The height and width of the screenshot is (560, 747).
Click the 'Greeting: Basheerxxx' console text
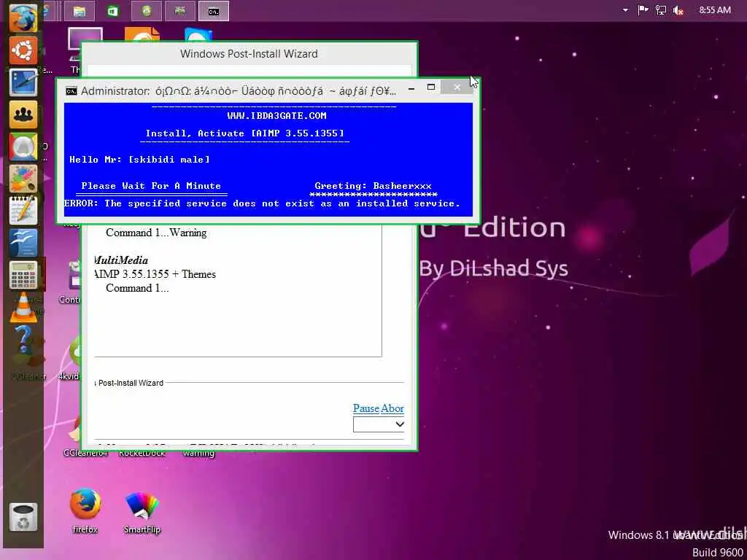coord(373,186)
